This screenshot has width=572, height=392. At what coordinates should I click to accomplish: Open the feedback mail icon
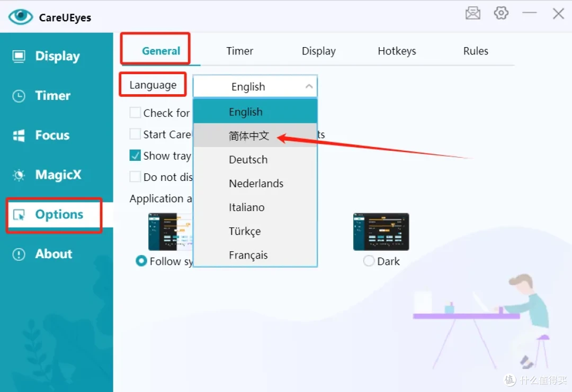(x=473, y=13)
